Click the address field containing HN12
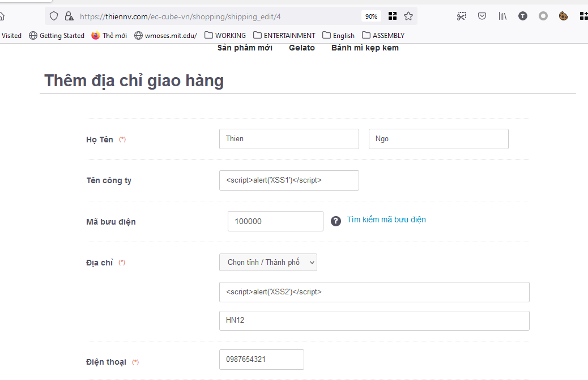This screenshot has height=380, width=588. [x=374, y=320]
